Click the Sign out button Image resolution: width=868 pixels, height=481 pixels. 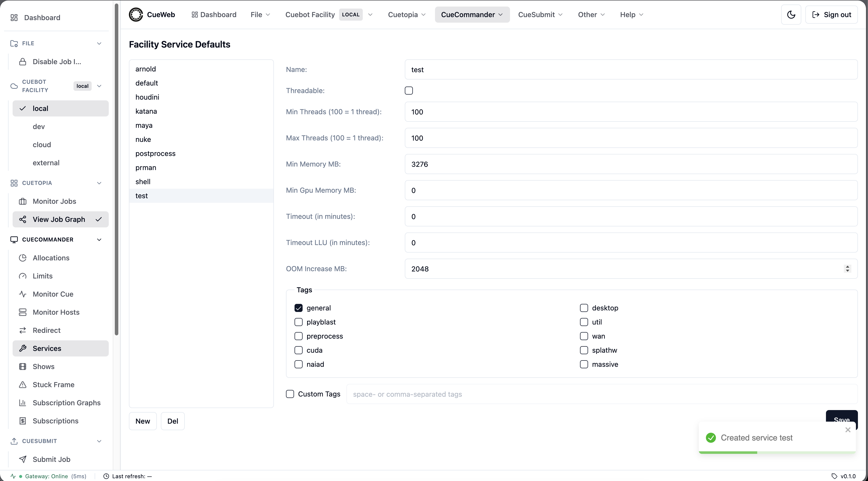831,15
